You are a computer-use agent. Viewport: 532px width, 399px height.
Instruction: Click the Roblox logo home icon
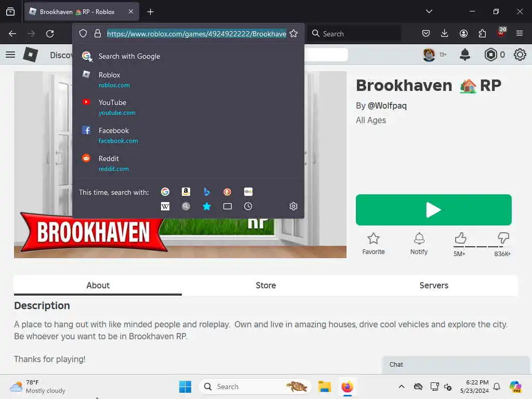click(x=30, y=54)
